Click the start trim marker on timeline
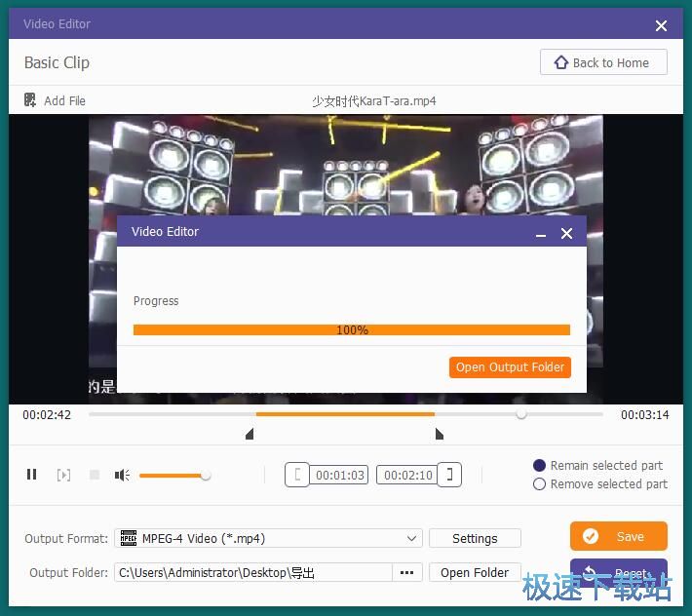This screenshot has height=616, width=692. click(250, 434)
